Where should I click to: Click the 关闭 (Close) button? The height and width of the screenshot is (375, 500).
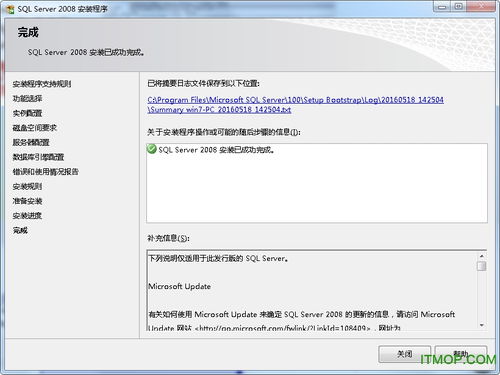404,354
